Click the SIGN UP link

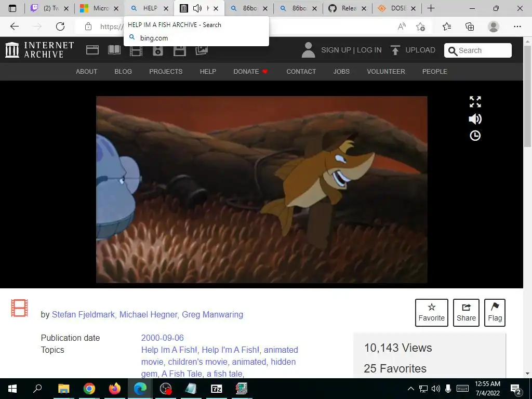coord(336,50)
